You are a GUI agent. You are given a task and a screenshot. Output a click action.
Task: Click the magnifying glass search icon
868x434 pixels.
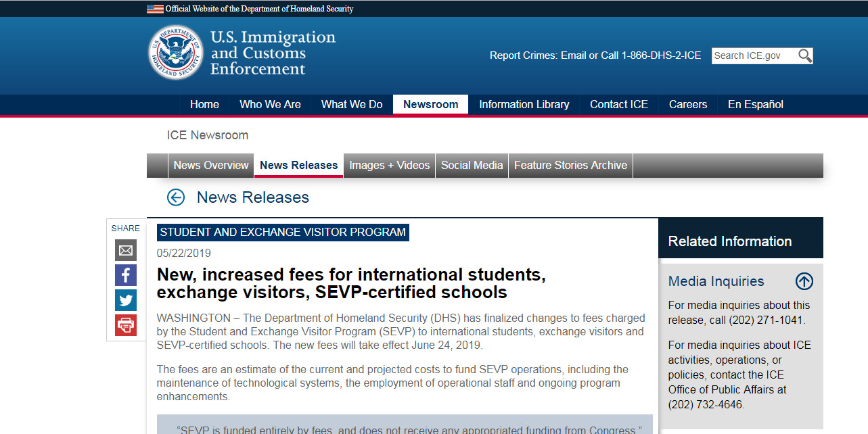[804, 56]
